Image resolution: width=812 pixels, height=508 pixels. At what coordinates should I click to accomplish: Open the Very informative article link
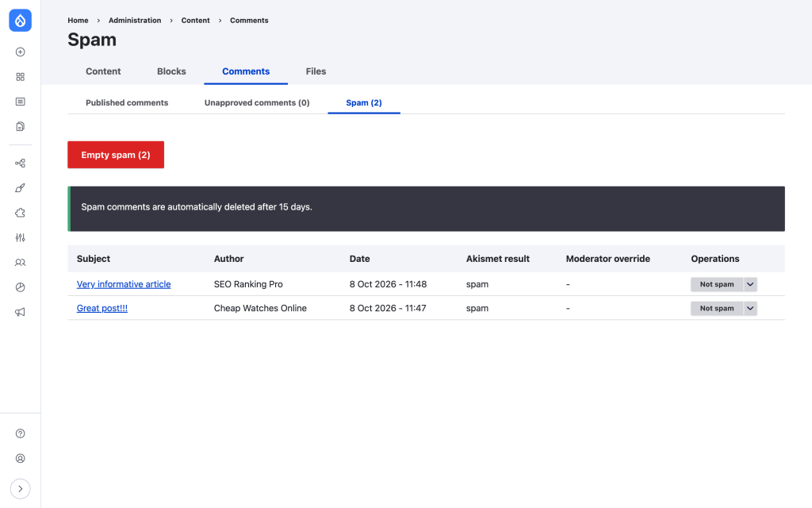click(x=124, y=284)
